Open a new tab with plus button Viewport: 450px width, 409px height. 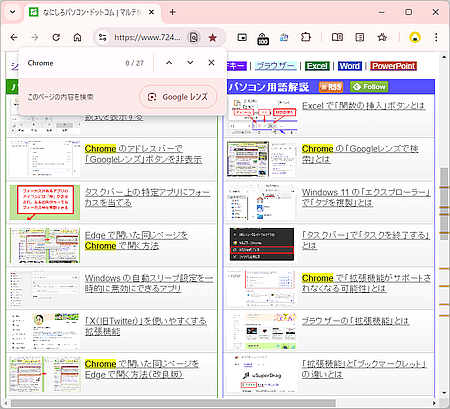pos(172,12)
